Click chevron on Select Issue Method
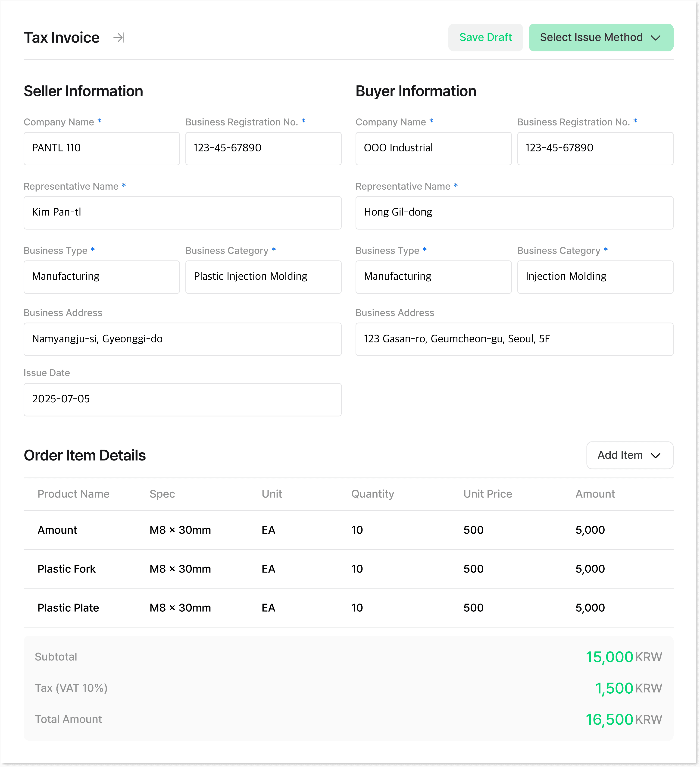The height and width of the screenshot is (767, 700). 655,38
